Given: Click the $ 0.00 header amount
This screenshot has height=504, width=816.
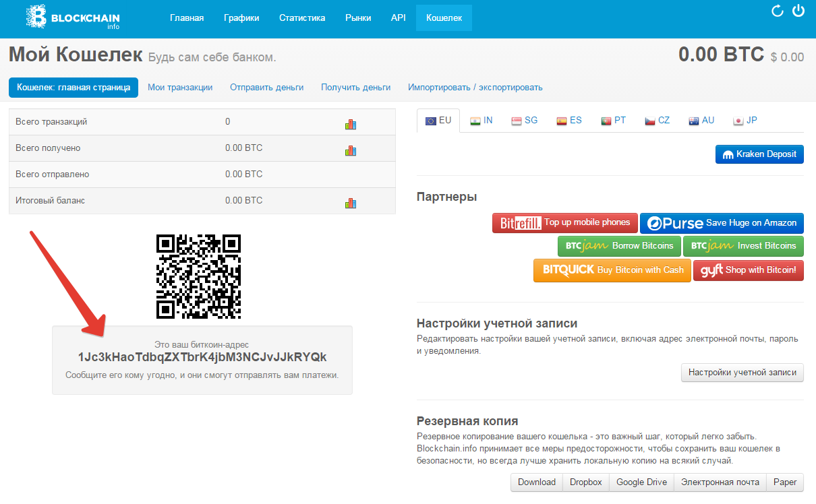Looking at the screenshot, I should click(787, 57).
